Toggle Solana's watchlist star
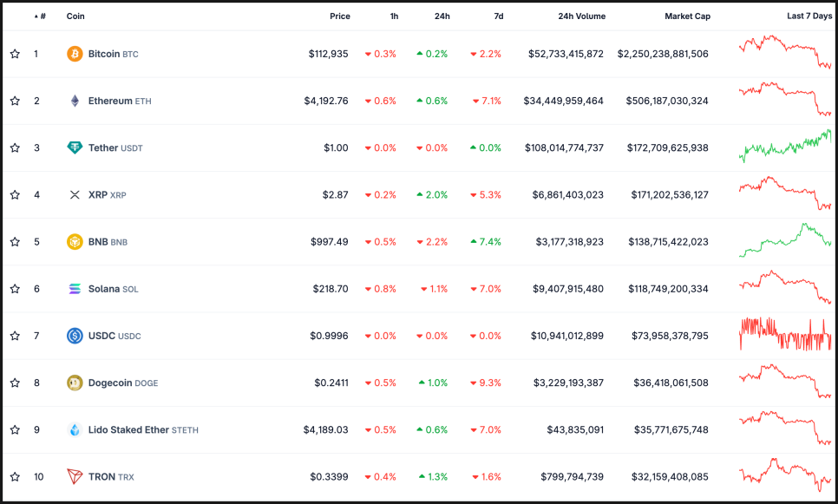This screenshot has width=838, height=504. pyautogui.click(x=15, y=289)
